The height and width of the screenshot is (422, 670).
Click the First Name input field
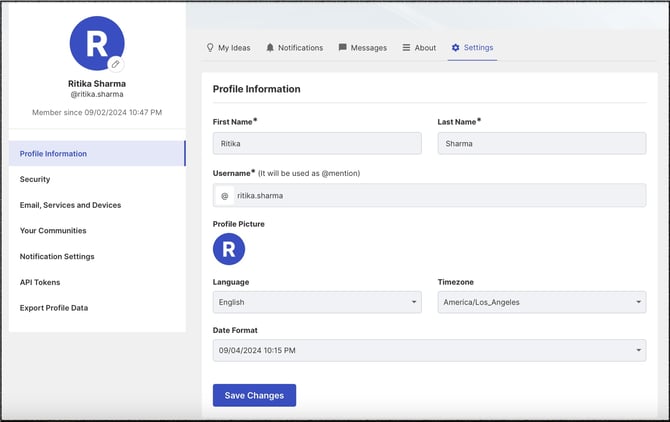[317, 143]
